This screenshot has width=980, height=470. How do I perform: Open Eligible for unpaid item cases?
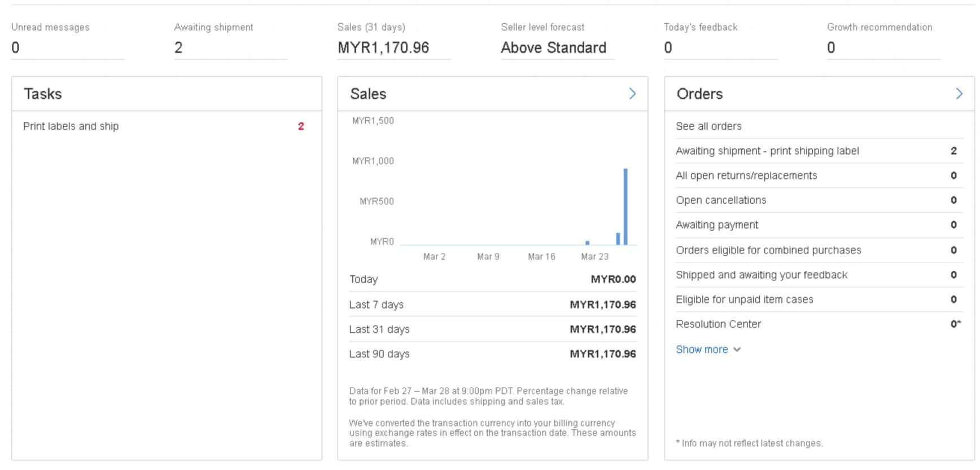[744, 300]
